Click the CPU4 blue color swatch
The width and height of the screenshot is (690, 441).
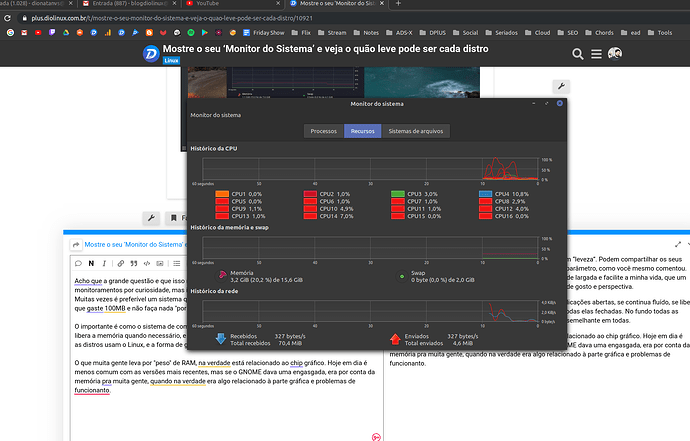coord(485,194)
